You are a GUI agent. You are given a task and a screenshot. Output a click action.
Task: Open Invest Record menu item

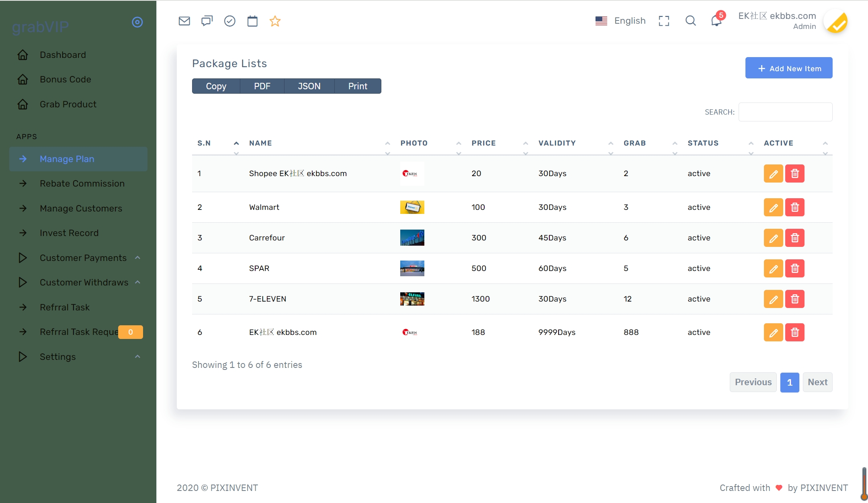[x=78, y=233]
